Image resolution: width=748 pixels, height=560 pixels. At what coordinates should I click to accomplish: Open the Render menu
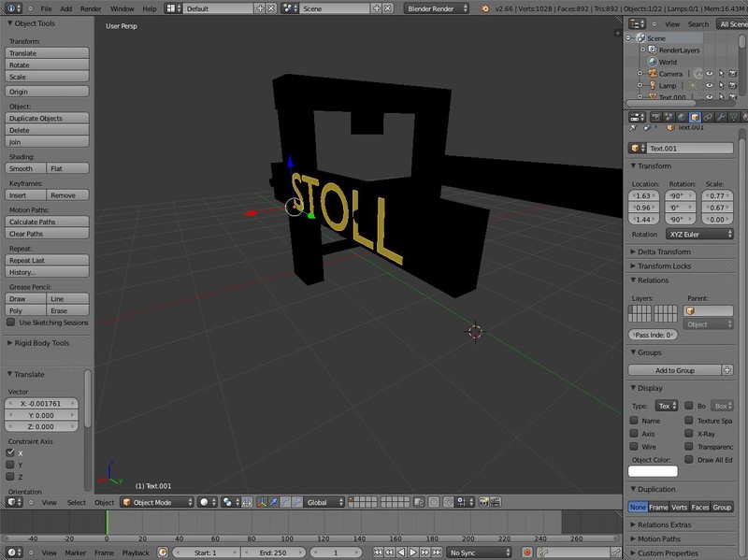pos(91,8)
